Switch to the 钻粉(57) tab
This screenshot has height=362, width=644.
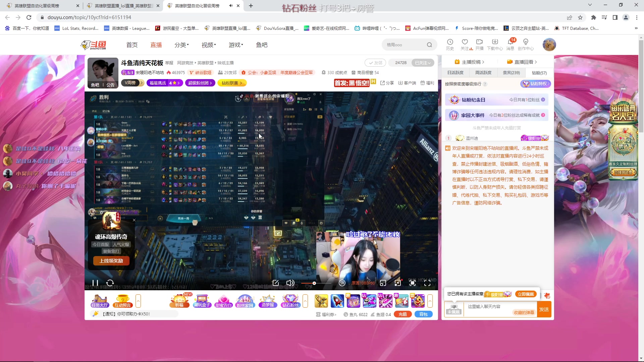[539, 73]
